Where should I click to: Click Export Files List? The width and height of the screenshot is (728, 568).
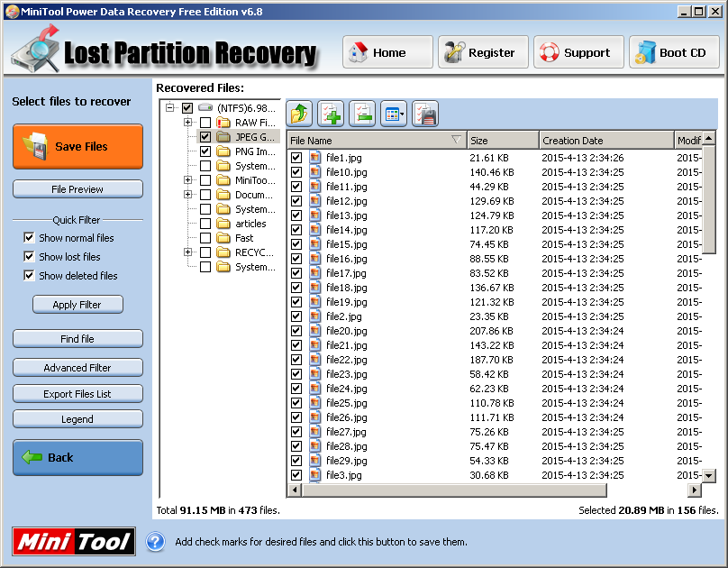point(78,394)
